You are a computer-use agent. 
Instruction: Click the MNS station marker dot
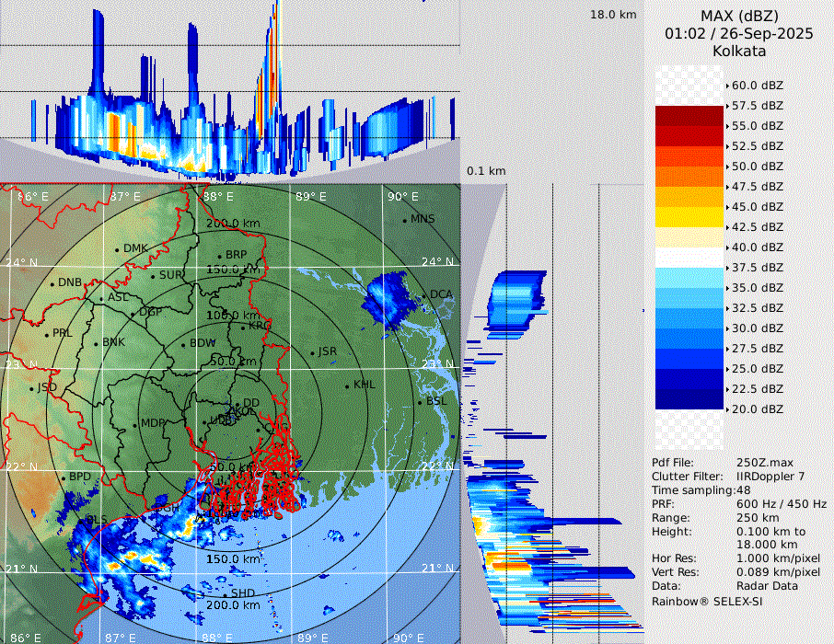click(x=404, y=220)
